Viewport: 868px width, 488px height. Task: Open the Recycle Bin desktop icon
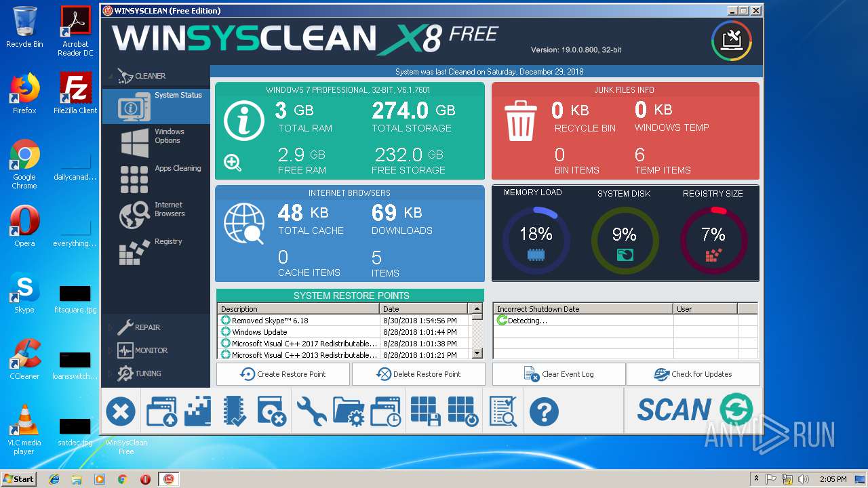[x=24, y=27]
